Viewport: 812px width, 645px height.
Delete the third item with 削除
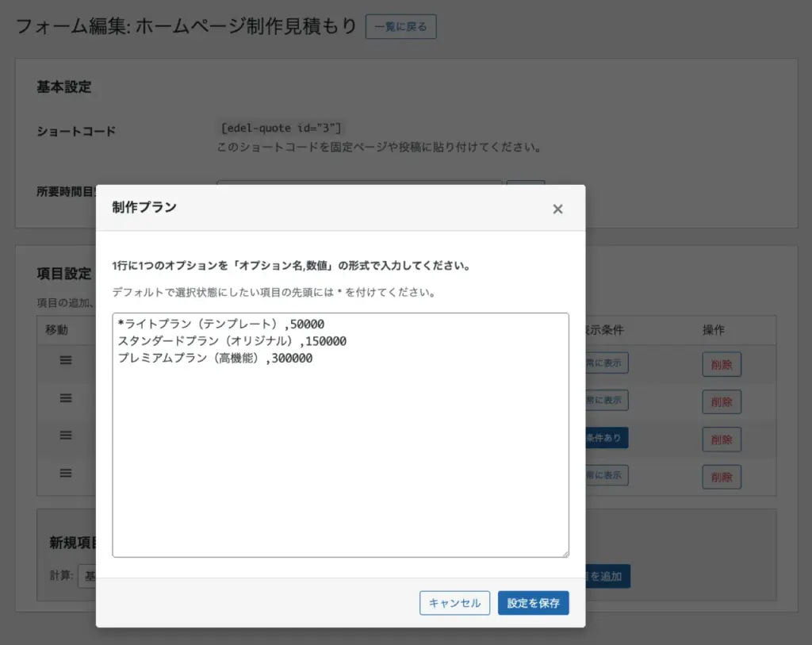tap(721, 440)
